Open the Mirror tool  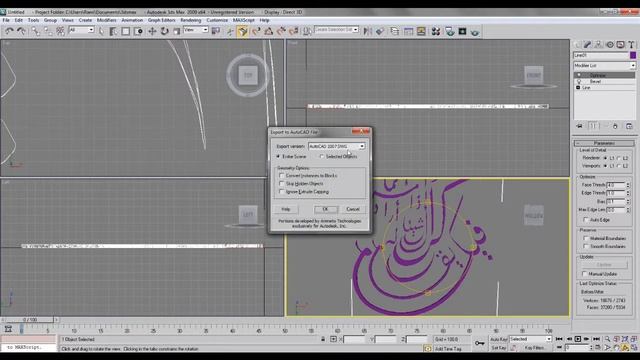[x=367, y=31]
